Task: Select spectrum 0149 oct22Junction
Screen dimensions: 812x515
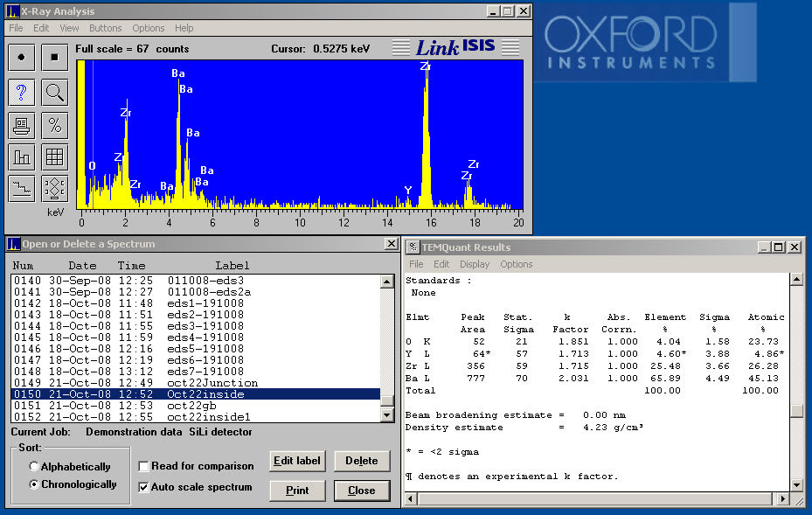Action: coord(196,383)
